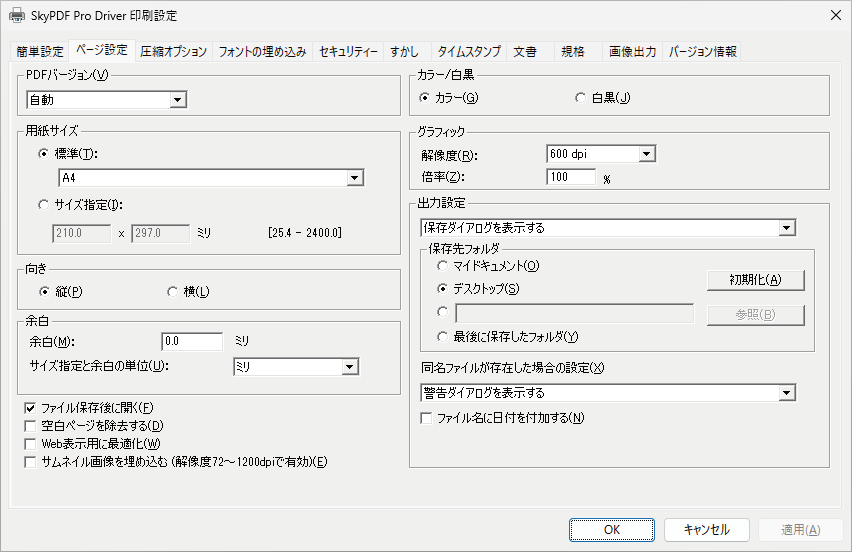Expand the 保存ダイアログを表示する output dropdown

tap(609, 228)
